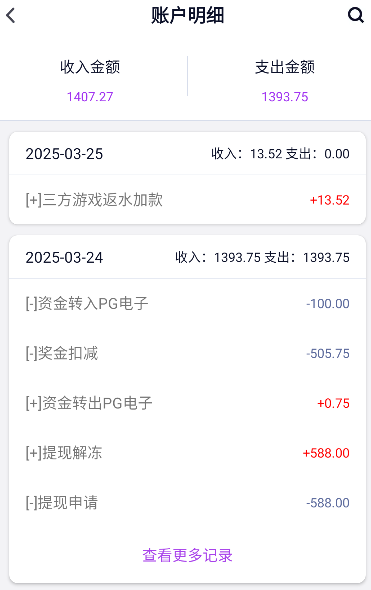Click the total income value 1407.27
Viewport: 371px width, 590px height.
pos(90,97)
